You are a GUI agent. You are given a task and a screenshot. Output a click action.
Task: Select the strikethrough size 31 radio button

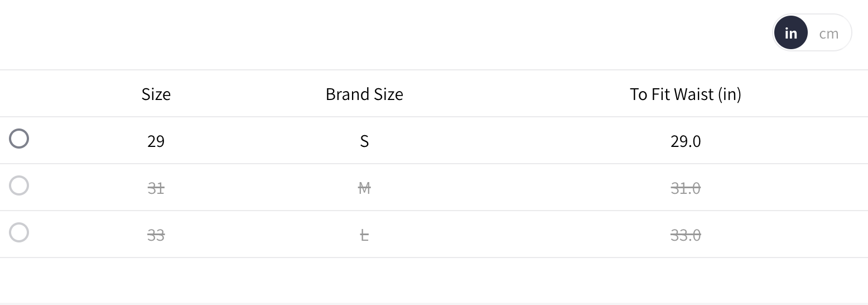19,185
